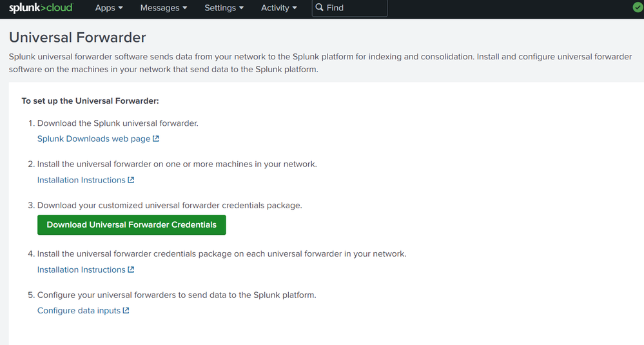Click the Splunk Cloud logo
Screen dimensions: 644x345
[41, 8]
